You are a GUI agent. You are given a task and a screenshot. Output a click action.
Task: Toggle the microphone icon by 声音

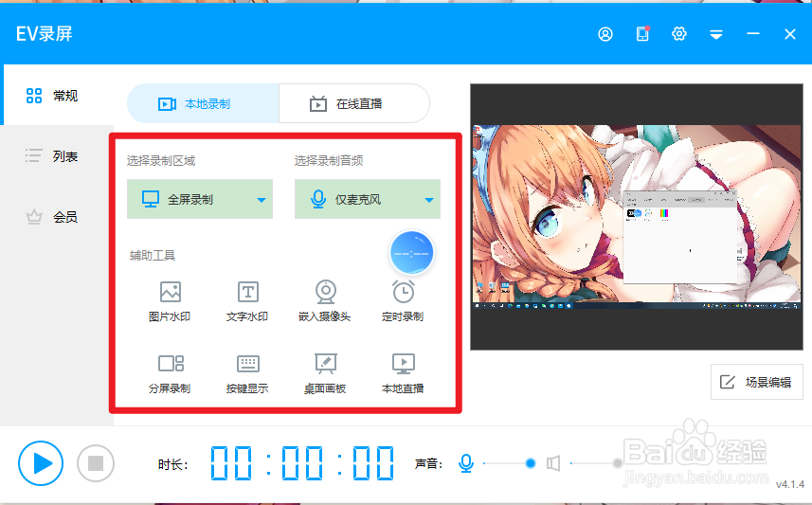point(466,463)
